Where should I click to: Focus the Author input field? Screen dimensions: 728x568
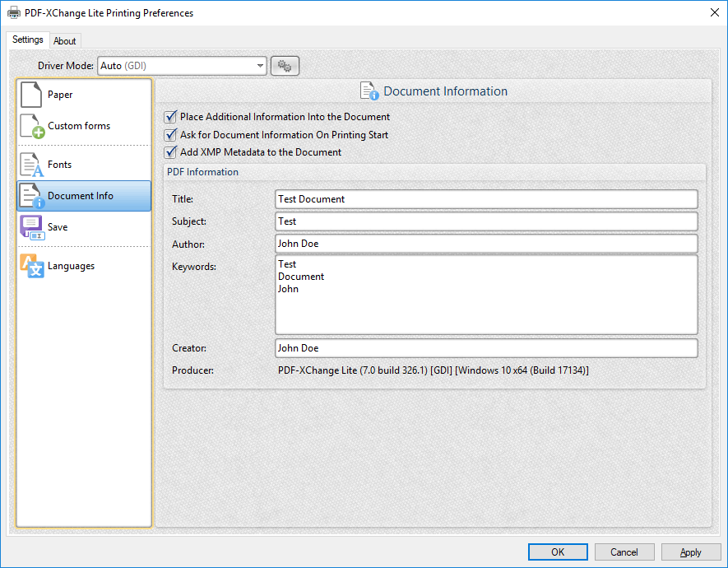[x=486, y=244]
